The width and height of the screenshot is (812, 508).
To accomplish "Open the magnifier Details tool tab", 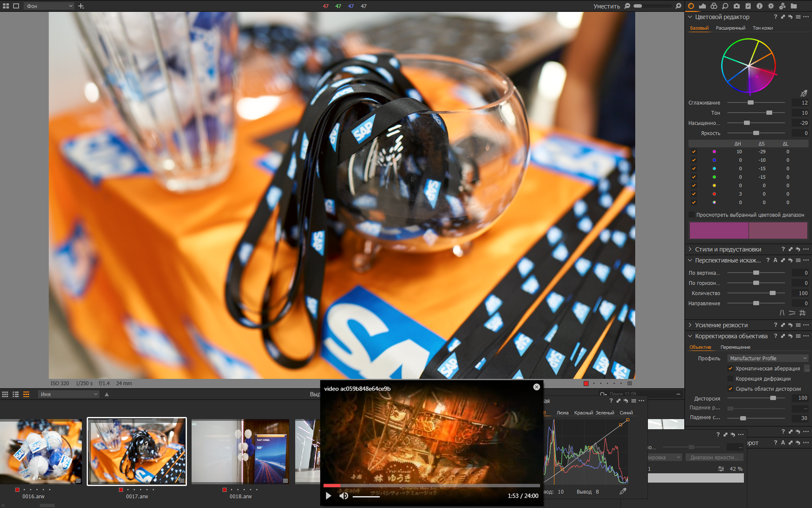I will pos(725,6).
